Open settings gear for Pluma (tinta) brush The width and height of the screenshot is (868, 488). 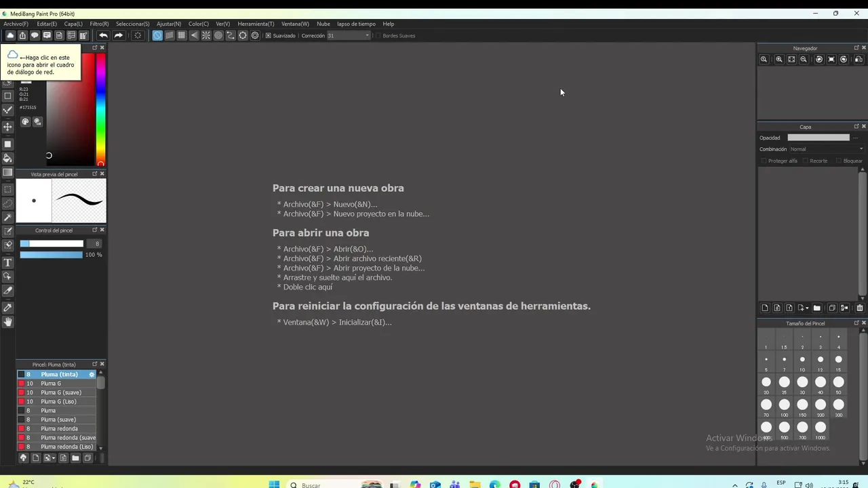pyautogui.click(x=92, y=374)
